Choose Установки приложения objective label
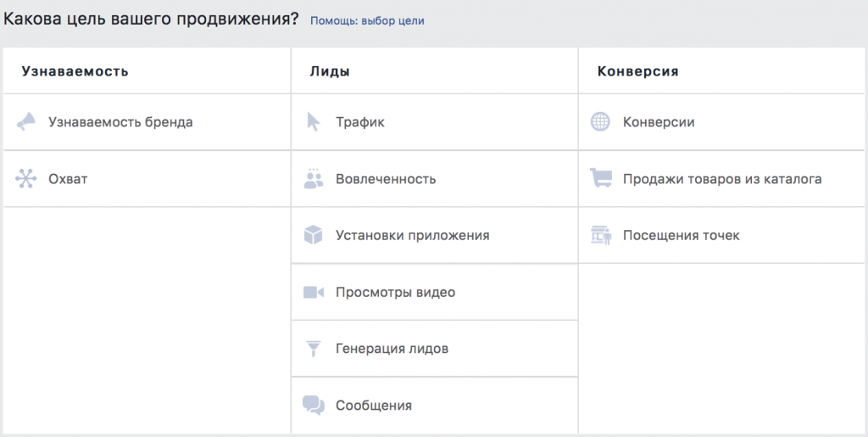The image size is (868, 437). (x=413, y=235)
